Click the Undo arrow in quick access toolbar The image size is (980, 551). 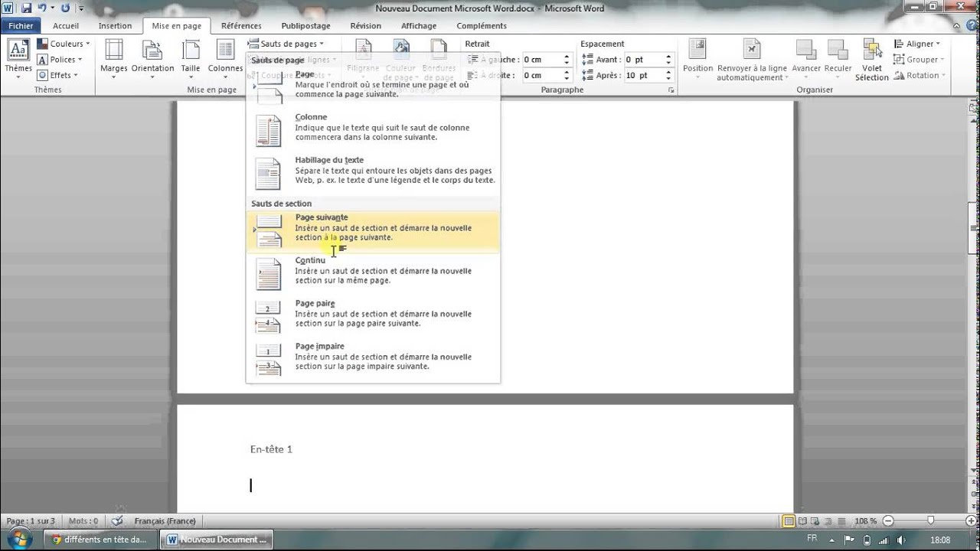41,8
